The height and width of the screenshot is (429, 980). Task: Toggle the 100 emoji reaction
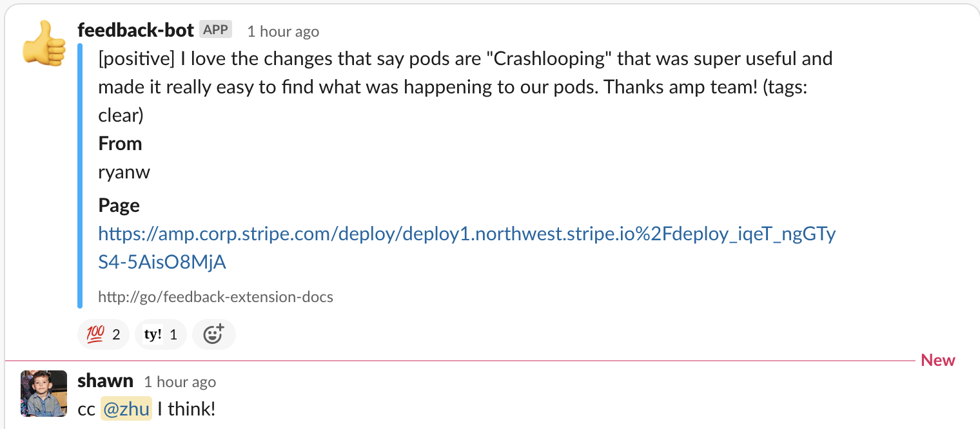(103, 334)
